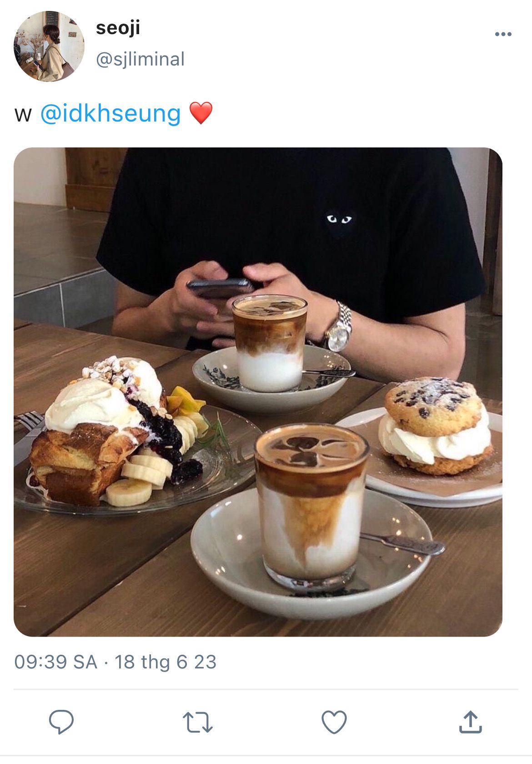This screenshot has height=764, width=532.
Task: Click the red heart emoji in the tweet
Action: click(x=201, y=113)
